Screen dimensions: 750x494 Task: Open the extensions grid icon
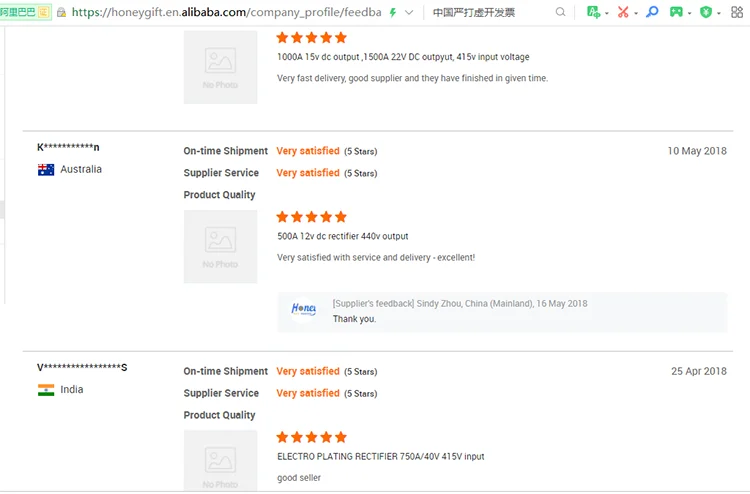coord(737,12)
